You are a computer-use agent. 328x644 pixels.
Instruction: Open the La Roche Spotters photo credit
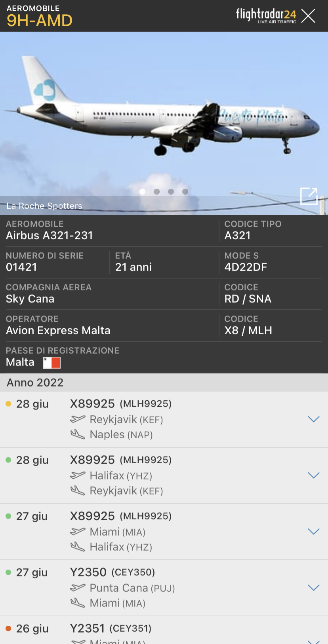[x=44, y=206]
